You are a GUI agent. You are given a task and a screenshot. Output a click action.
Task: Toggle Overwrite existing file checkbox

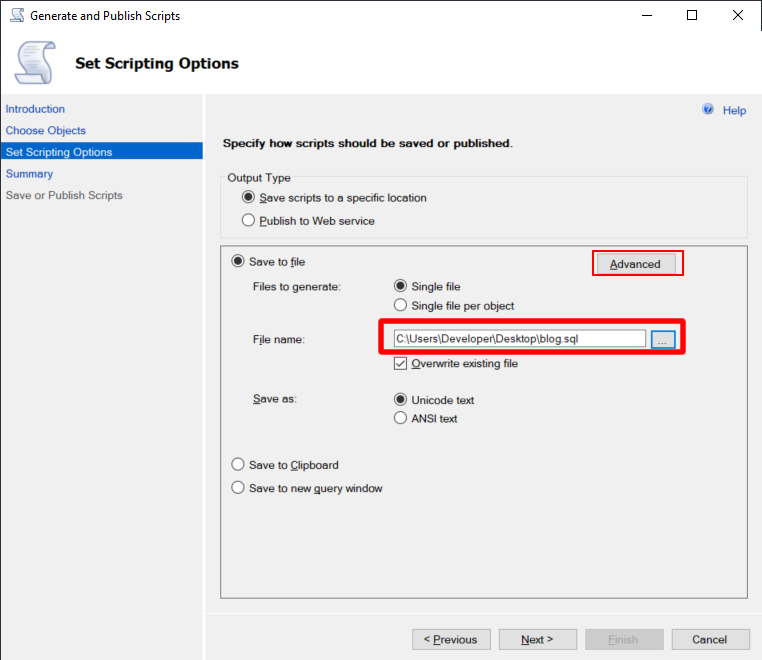click(x=400, y=364)
